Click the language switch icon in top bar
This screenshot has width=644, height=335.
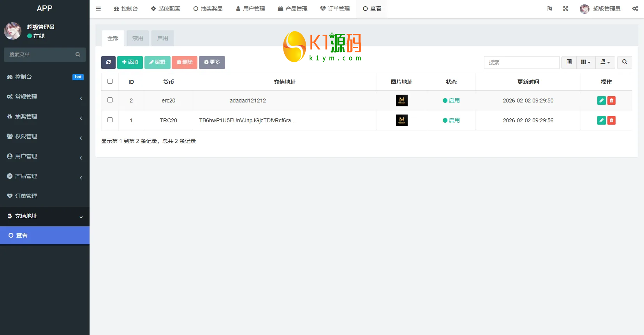[x=549, y=9]
